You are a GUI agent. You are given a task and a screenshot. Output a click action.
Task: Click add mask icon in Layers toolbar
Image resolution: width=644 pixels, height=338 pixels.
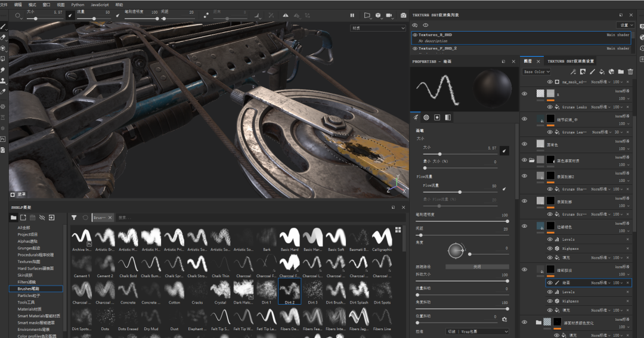coord(583,72)
